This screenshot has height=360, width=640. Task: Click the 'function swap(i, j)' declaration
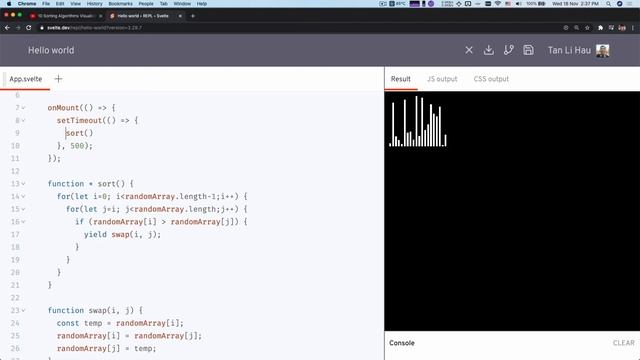95,310
